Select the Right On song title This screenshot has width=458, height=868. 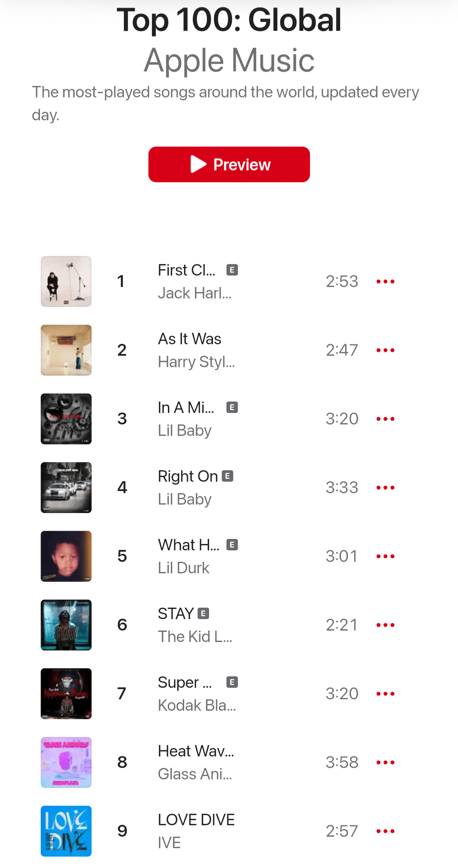coord(188,476)
